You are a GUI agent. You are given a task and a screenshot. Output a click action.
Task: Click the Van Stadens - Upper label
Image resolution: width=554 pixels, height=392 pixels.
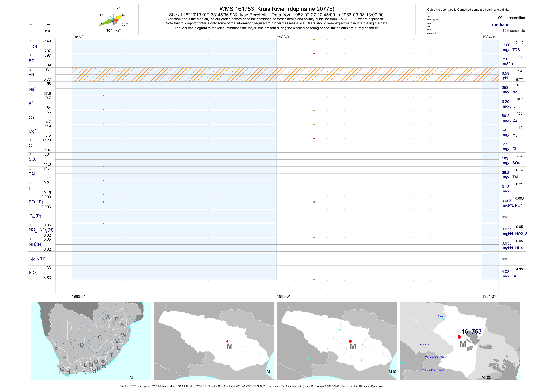pyautogui.click(x=436, y=357)
